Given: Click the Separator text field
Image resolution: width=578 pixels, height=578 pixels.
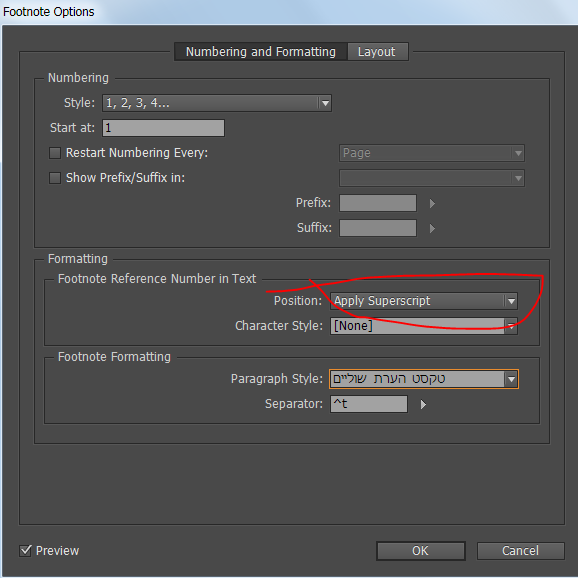Looking at the screenshot, I should click(x=369, y=404).
